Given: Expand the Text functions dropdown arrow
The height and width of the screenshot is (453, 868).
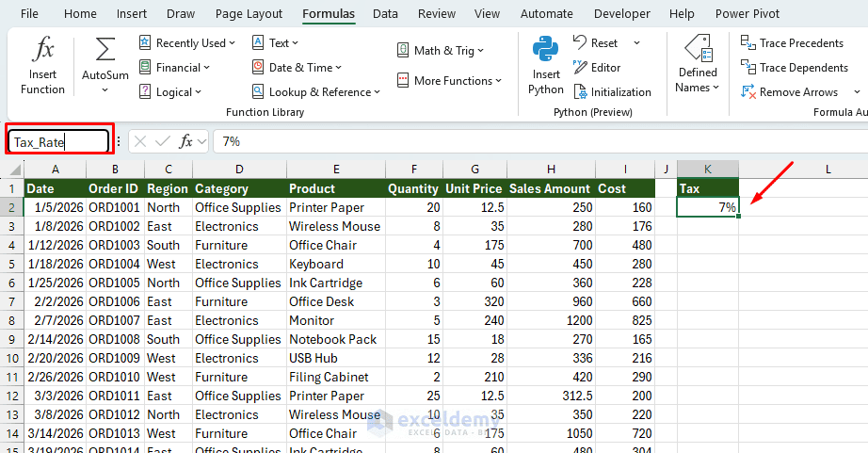Looking at the screenshot, I should pyautogui.click(x=295, y=43).
